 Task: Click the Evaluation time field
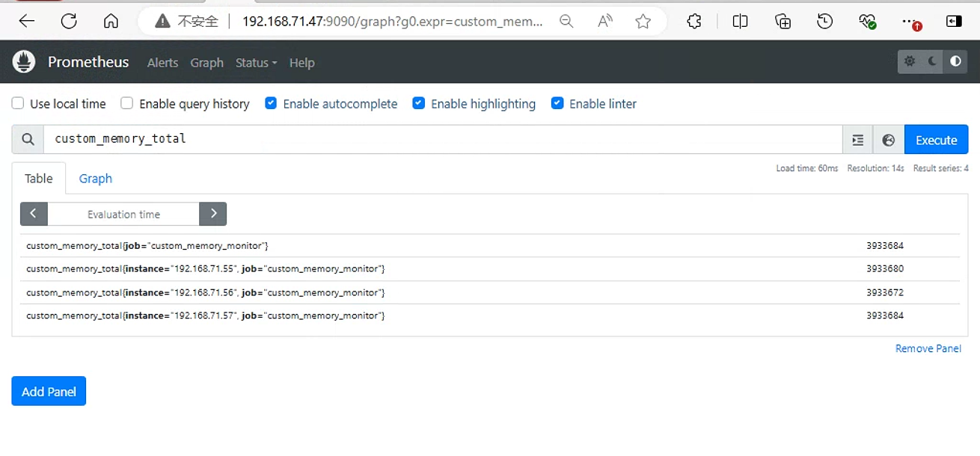pyautogui.click(x=123, y=214)
